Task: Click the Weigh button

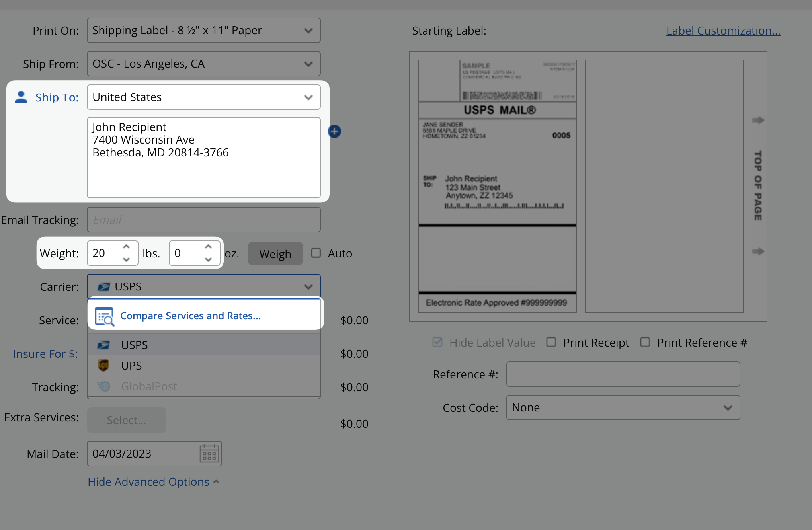Action: pyautogui.click(x=275, y=253)
